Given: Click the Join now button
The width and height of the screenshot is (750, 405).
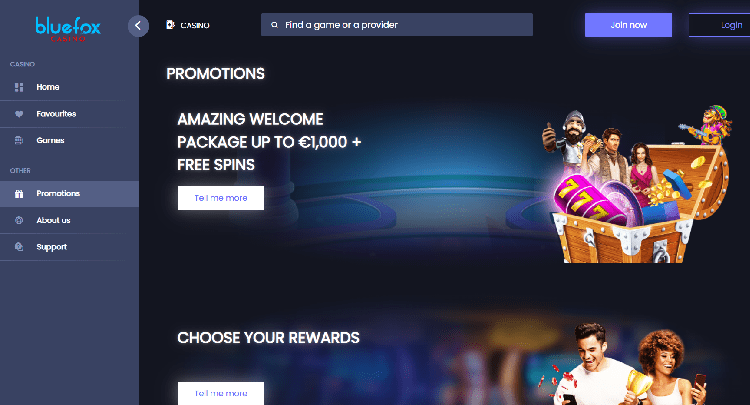Looking at the screenshot, I should point(628,25).
